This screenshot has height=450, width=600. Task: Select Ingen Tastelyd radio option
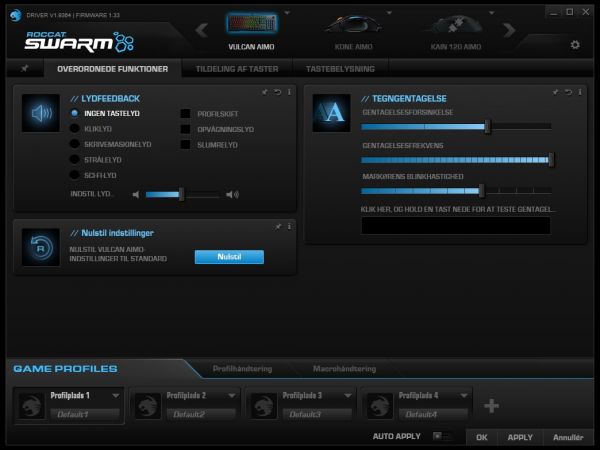75,113
